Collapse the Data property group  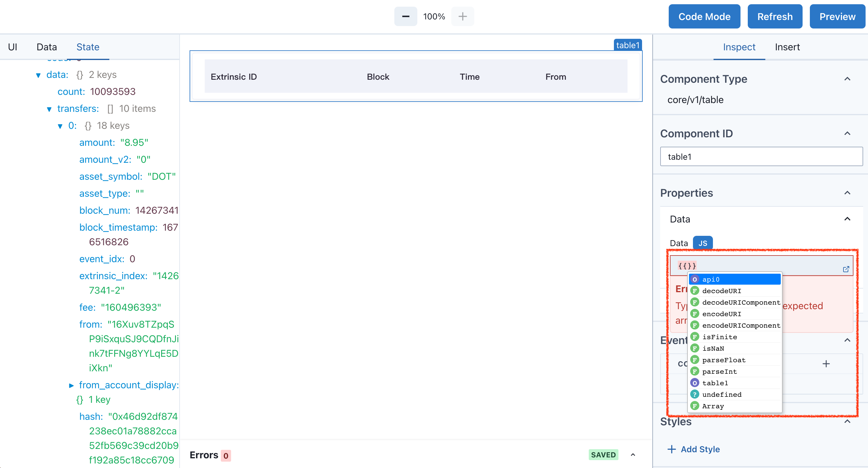pos(847,219)
